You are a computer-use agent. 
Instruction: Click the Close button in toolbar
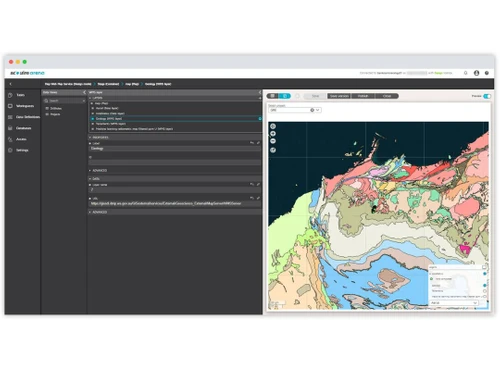387,96
